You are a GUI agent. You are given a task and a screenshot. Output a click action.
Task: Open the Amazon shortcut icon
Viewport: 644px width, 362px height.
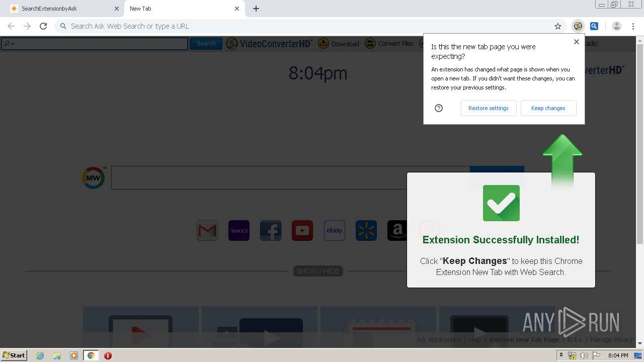[397, 231]
